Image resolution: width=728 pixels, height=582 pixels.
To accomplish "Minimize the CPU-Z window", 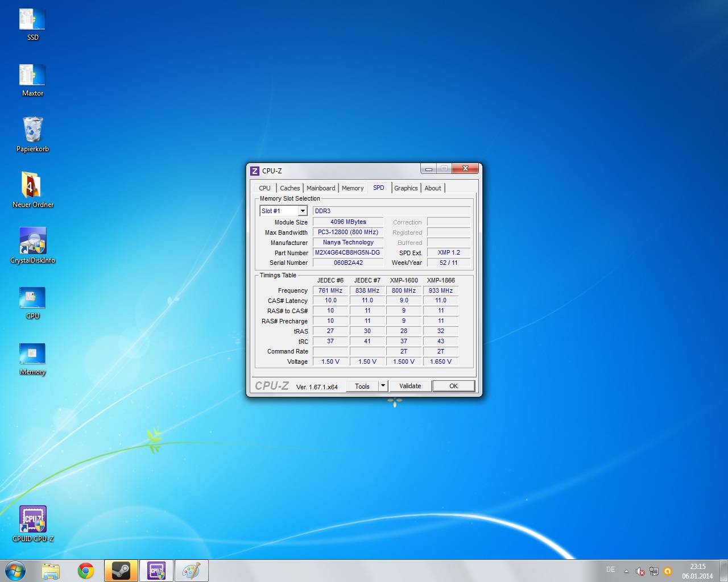I will (428, 168).
